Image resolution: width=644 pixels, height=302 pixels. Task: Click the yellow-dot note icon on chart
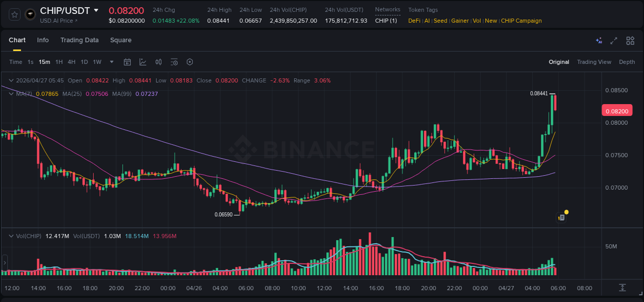point(563,216)
